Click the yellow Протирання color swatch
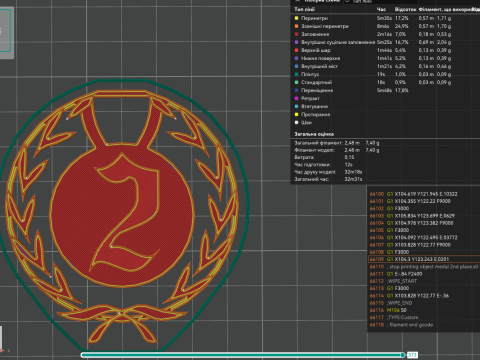This screenshot has height=360, width=480. 296,114
